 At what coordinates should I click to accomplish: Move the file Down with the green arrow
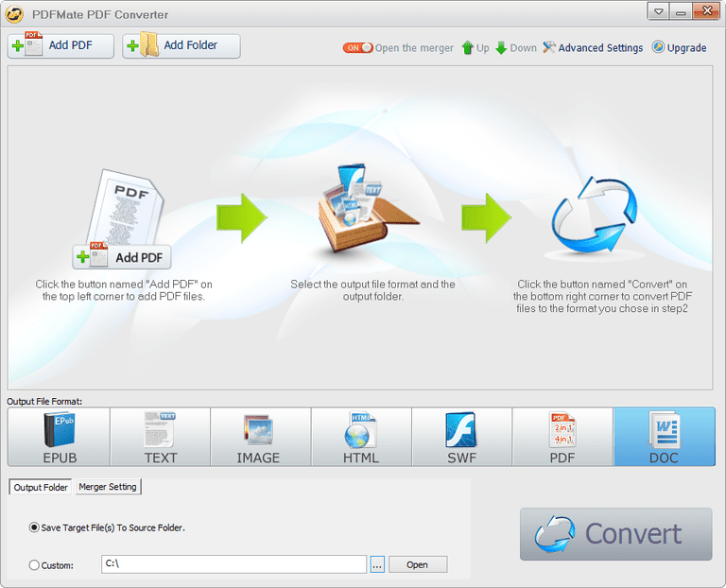pos(516,47)
